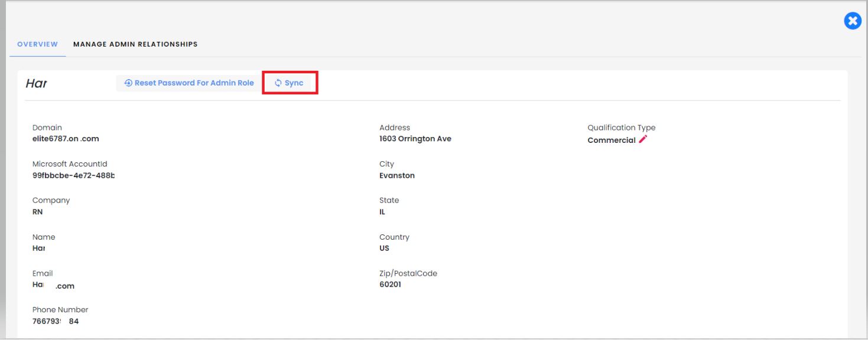The width and height of the screenshot is (868, 340).
Task: Edit Qualification Type with pencil icon
Action: tap(643, 139)
